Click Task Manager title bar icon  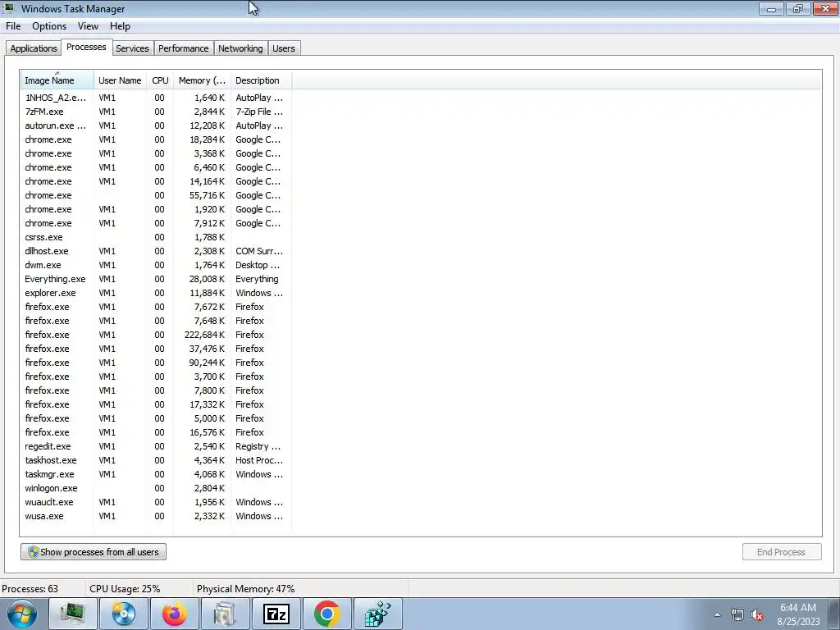click(x=8, y=8)
